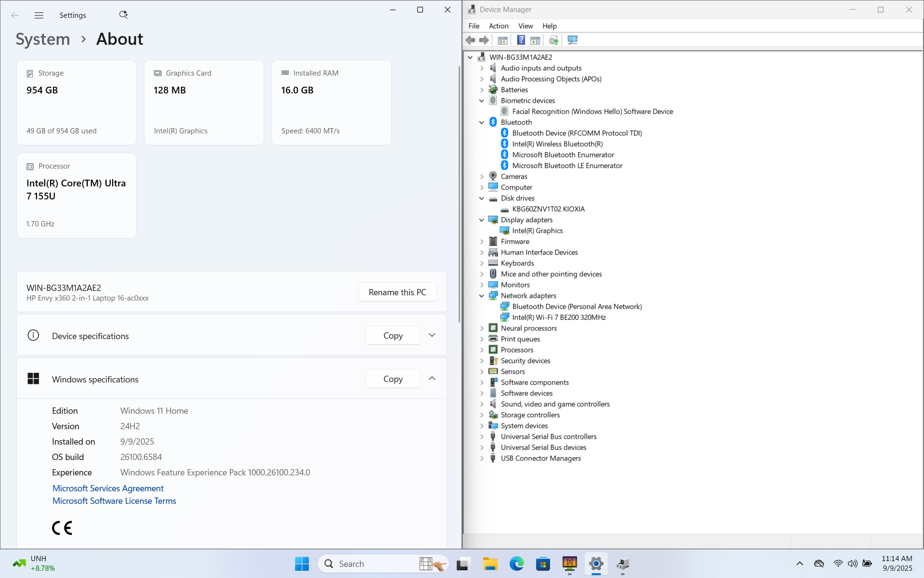The image size is (924, 578).
Task: Open the File menu in Device Manager
Action: [474, 26]
